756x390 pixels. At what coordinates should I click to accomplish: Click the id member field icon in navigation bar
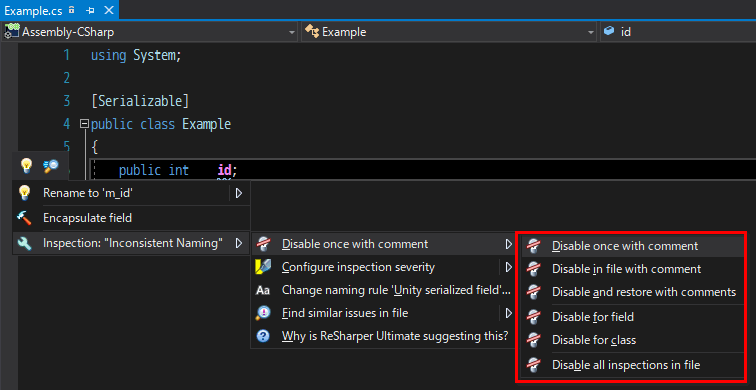coord(609,31)
